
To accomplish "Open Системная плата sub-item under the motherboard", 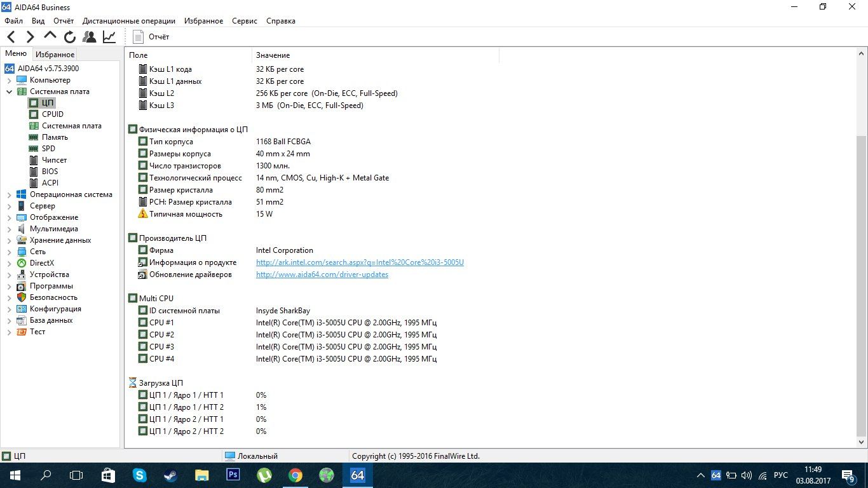I will pos(72,126).
